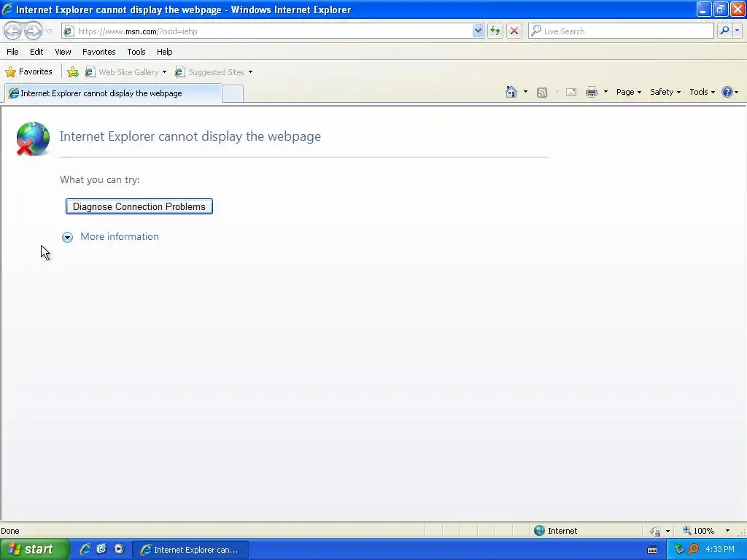
Task: Go back with the Back arrow button
Action: coord(13,31)
